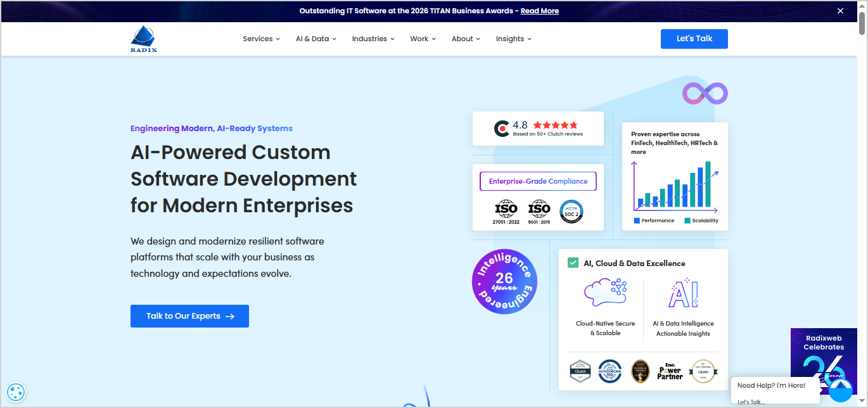This screenshot has width=868, height=408.
Task: Open the Services dropdown menu
Action: [x=261, y=39]
